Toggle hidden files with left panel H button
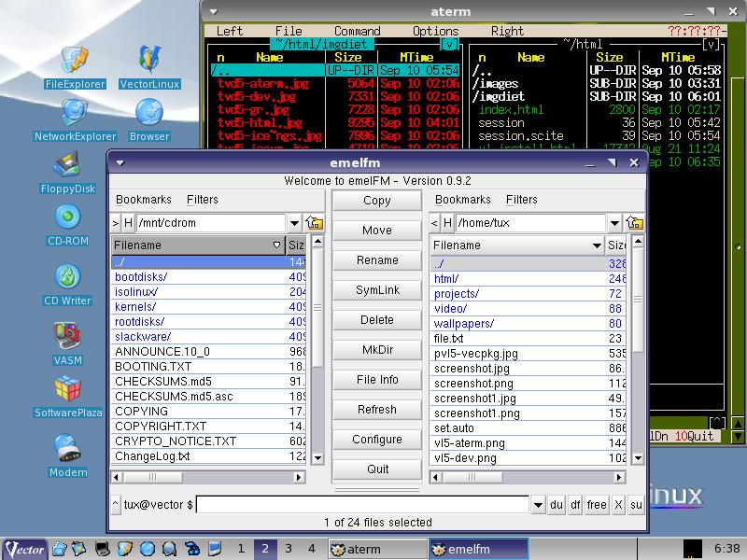The height and width of the screenshot is (560, 747). [129, 223]
